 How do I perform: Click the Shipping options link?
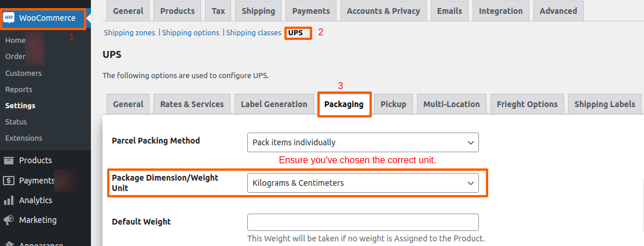click(191, 33)
